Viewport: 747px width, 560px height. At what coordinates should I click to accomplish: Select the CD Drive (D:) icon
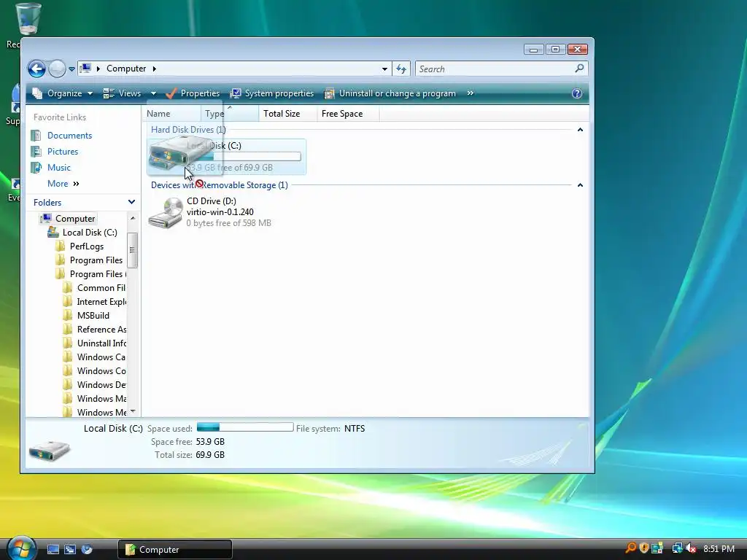pos(166,213)
